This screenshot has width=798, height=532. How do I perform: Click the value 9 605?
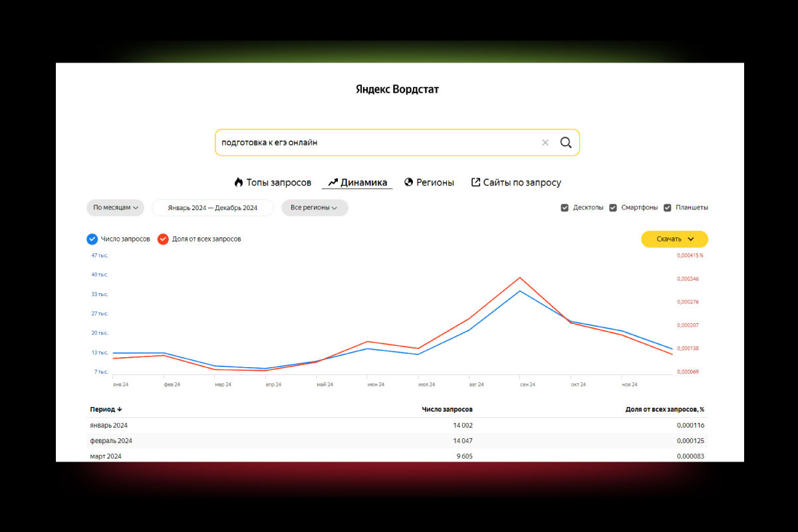click(464, 456)
